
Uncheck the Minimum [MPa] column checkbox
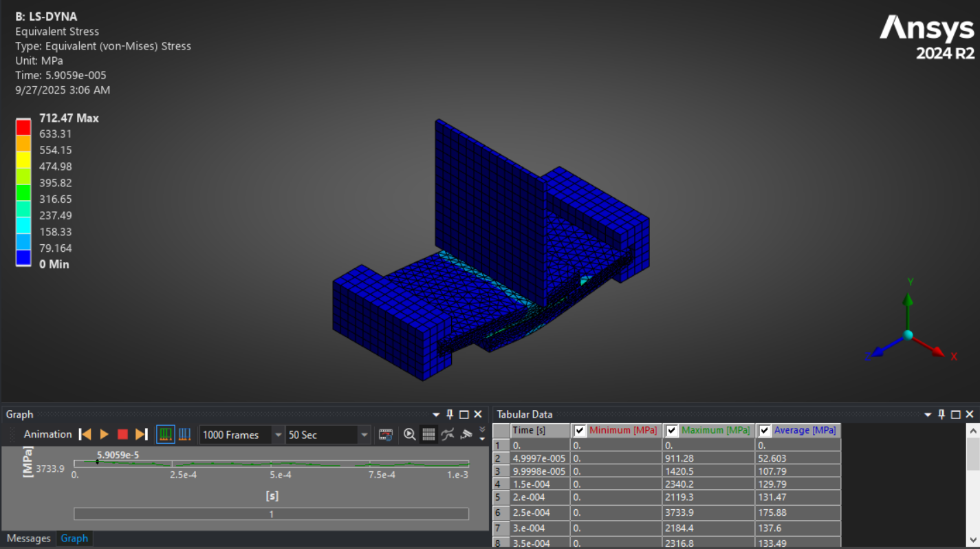pyautogui.click(x=580, y=431)
